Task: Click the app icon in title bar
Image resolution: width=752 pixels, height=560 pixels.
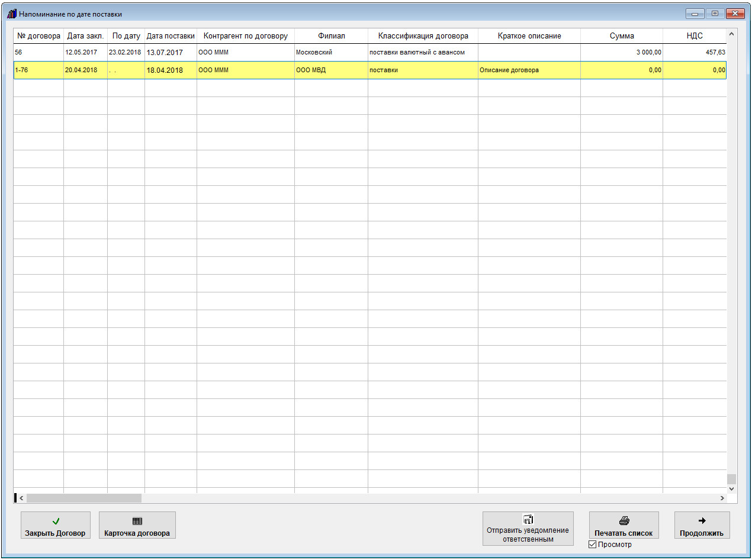Action: (x=11, y=14)
